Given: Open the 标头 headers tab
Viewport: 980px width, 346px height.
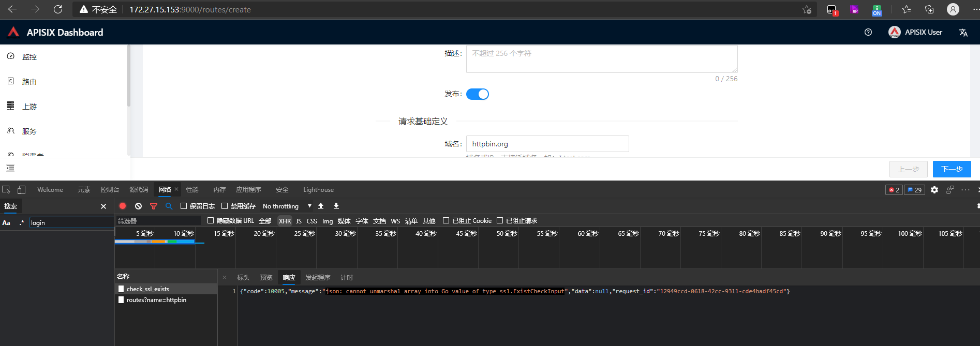Looking at the screenshot, I should click(x=243, y=278).
